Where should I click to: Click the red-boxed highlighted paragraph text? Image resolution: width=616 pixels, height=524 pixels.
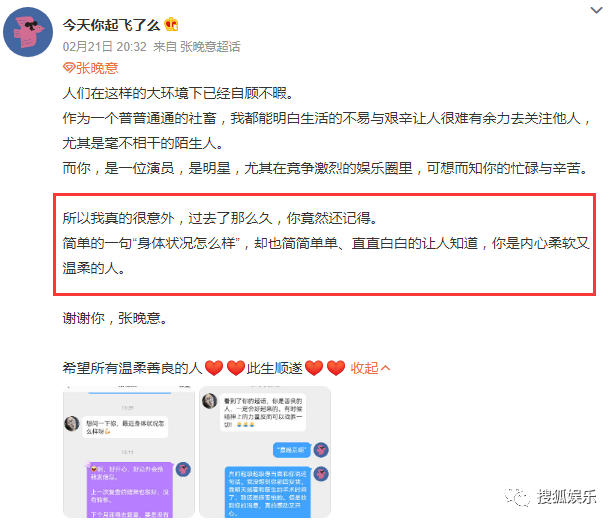click(325, 243)
